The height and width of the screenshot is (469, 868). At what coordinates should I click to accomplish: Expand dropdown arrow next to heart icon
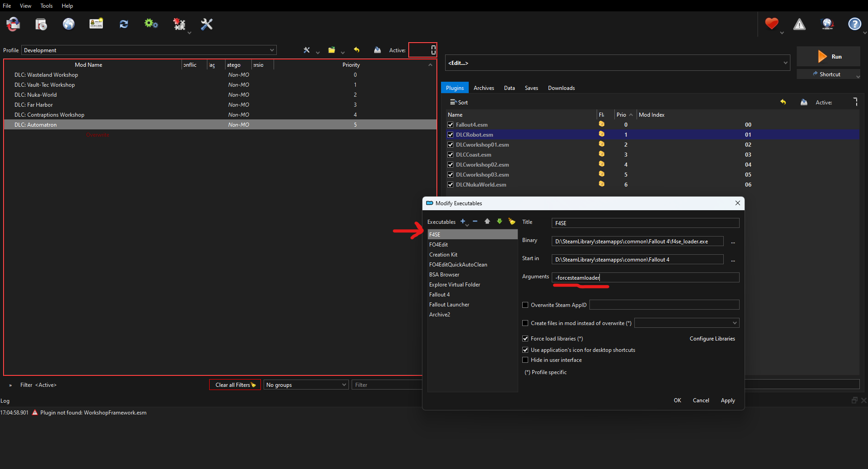[x=782, y=33]
